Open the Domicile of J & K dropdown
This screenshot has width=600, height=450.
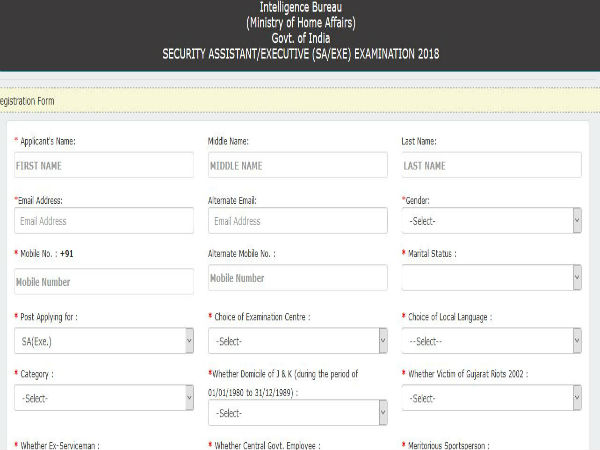[x=298, y=412]
